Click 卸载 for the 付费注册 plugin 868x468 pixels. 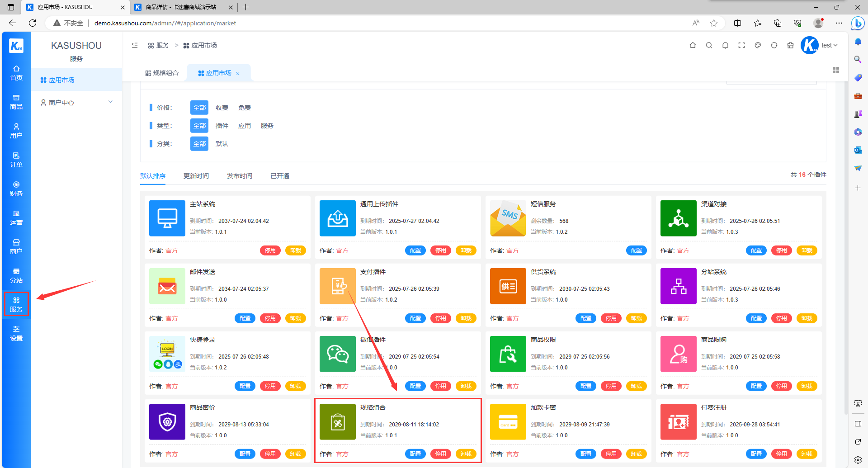point(807,454)
